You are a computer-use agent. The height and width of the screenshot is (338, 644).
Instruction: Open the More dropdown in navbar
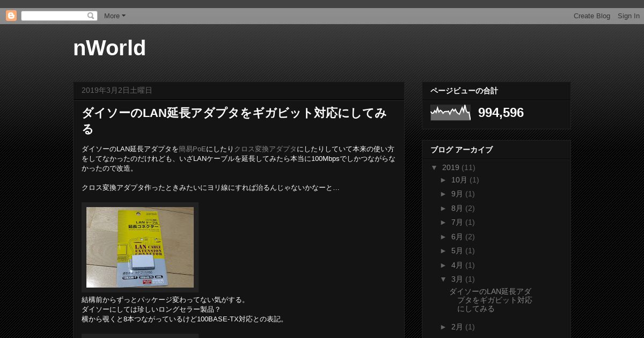(114, 16)
